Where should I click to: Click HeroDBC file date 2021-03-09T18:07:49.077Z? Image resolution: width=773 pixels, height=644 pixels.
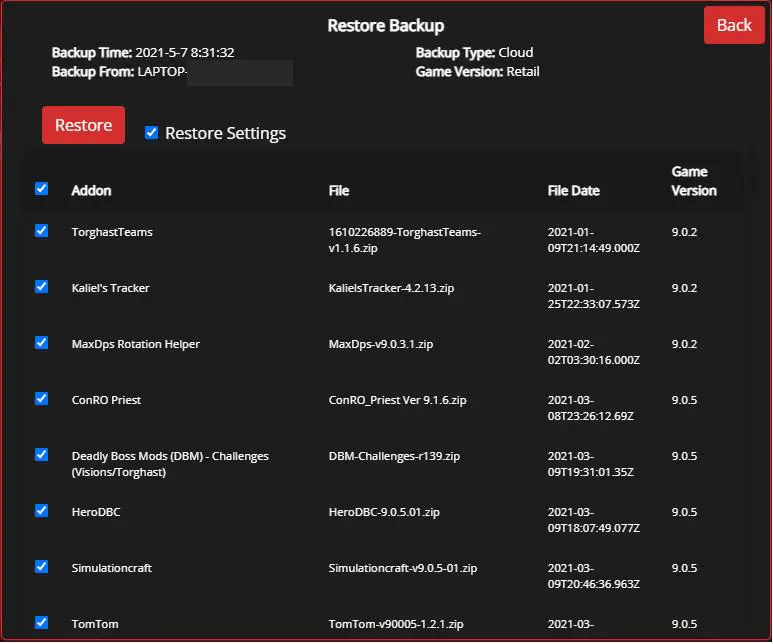594,520
